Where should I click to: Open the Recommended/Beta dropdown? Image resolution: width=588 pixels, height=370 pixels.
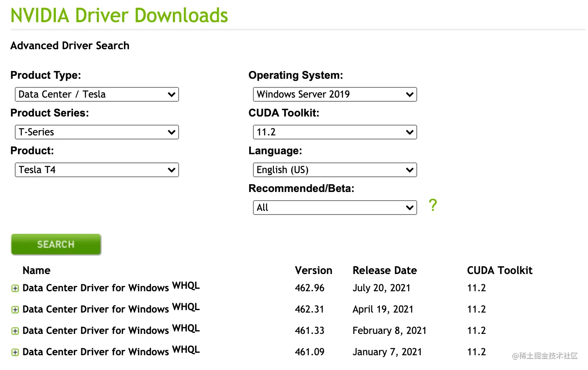(335, 208)
